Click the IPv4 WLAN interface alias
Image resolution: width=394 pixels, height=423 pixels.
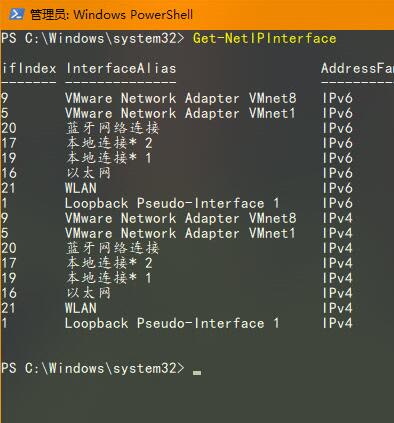pyautogui.click(x=81, y=308)
